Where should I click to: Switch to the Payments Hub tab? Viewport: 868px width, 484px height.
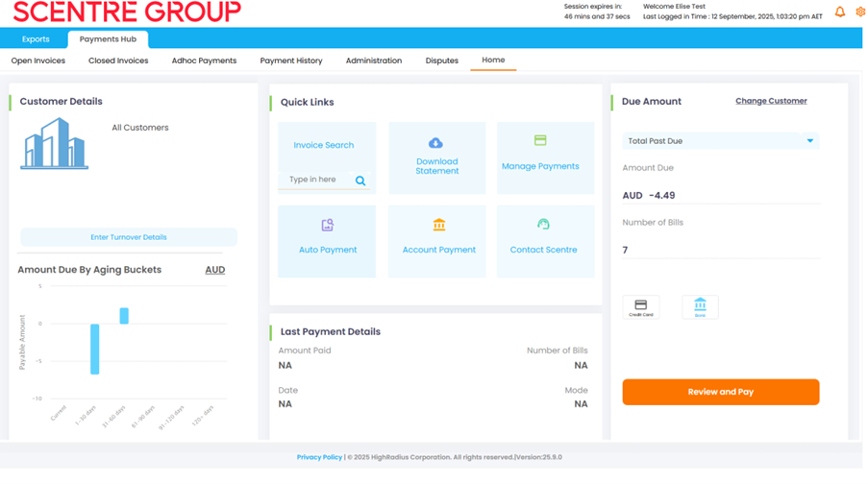point(108,39)
